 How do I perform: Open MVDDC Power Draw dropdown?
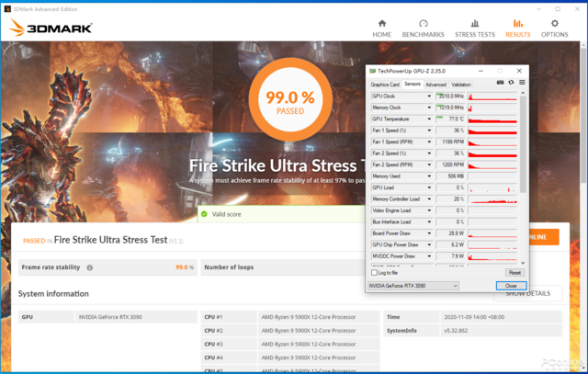coord(429,256)
